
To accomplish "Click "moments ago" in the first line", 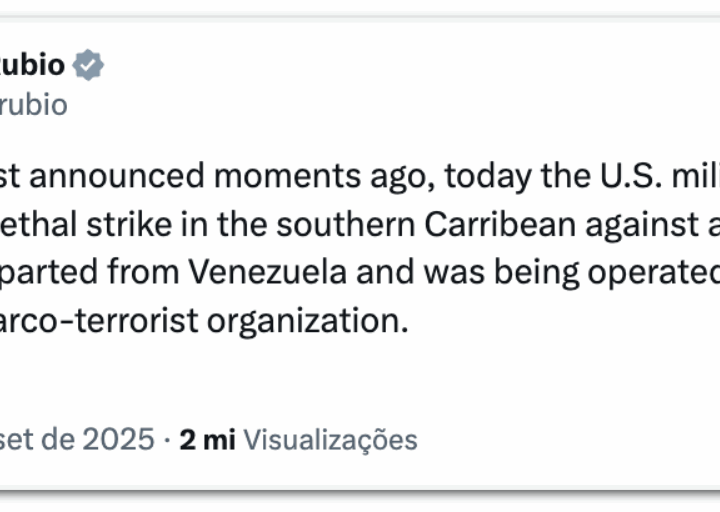I will [x=320, y=177].
